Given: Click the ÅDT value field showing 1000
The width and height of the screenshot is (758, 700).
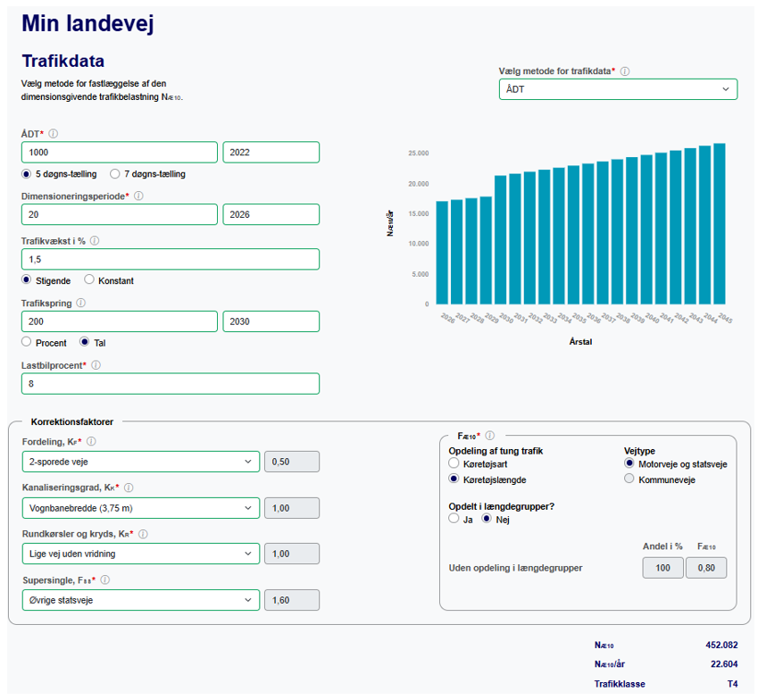Looking at the screenshot, I should [119, 153].
